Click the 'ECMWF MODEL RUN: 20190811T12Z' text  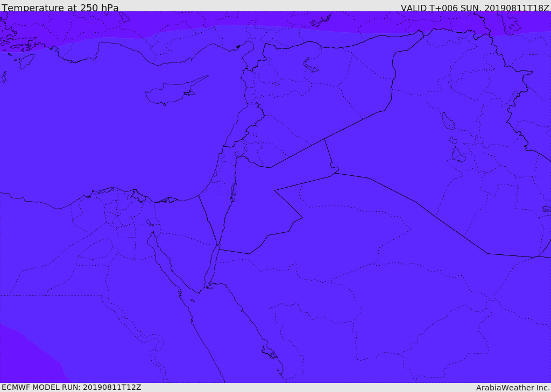72,388
